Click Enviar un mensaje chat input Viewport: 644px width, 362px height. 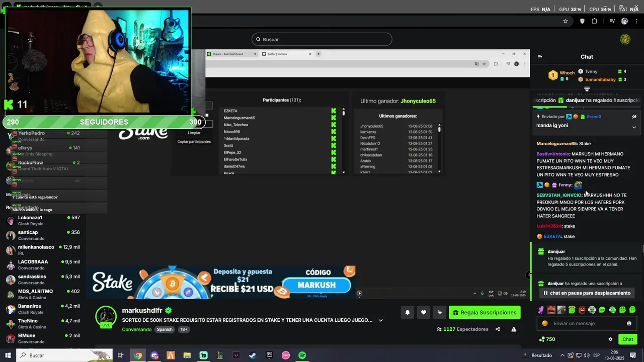pyautogui.click(x=587, y=323)
